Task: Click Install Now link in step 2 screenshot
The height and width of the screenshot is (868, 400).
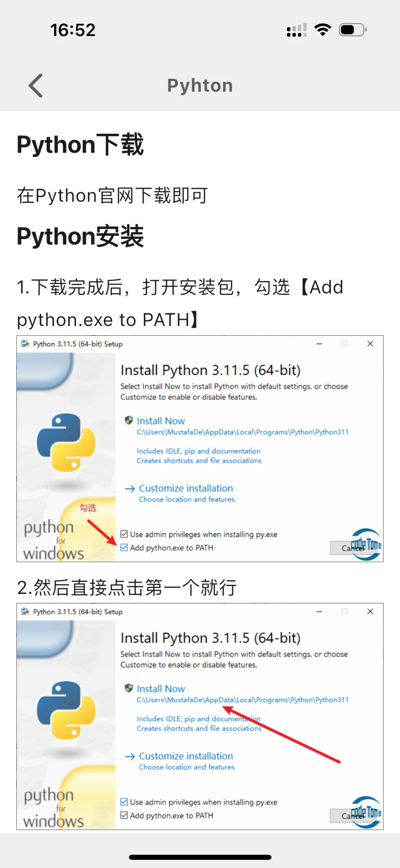Action: (161, 689)
